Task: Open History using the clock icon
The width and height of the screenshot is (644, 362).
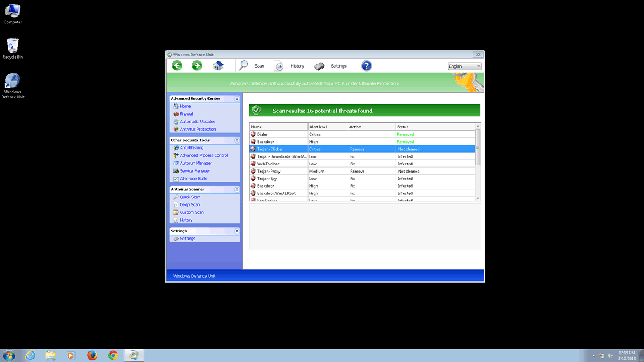Action: (x=279, y=66)
